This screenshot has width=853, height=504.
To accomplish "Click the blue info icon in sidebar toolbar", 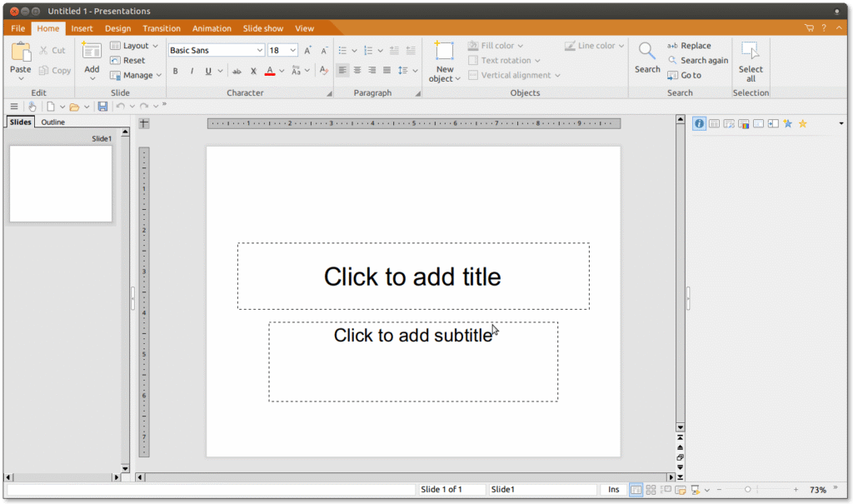I will 700,123.
